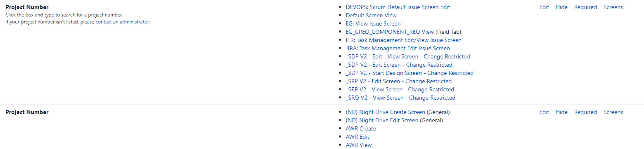Select second 'Project Number' heading in Night Drive row
644x149 pixels.
[27, 112]
